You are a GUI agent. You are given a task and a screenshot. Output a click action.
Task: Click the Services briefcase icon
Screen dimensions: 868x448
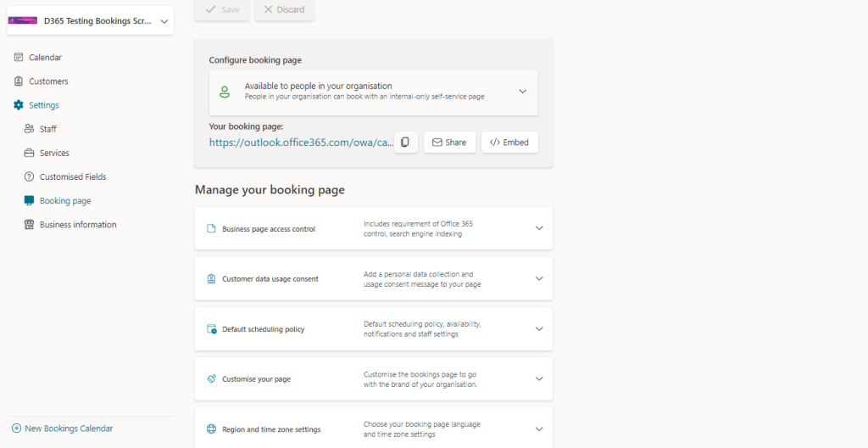29,154
